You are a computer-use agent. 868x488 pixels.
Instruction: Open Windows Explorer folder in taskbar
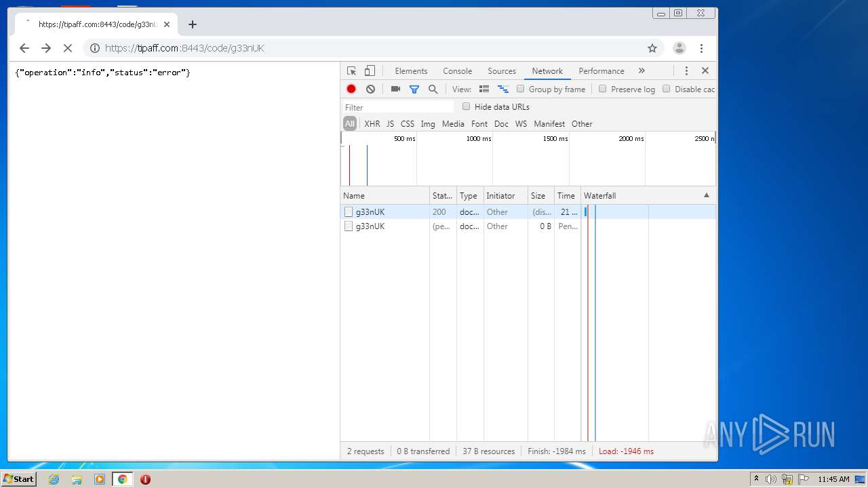(77, 479)
